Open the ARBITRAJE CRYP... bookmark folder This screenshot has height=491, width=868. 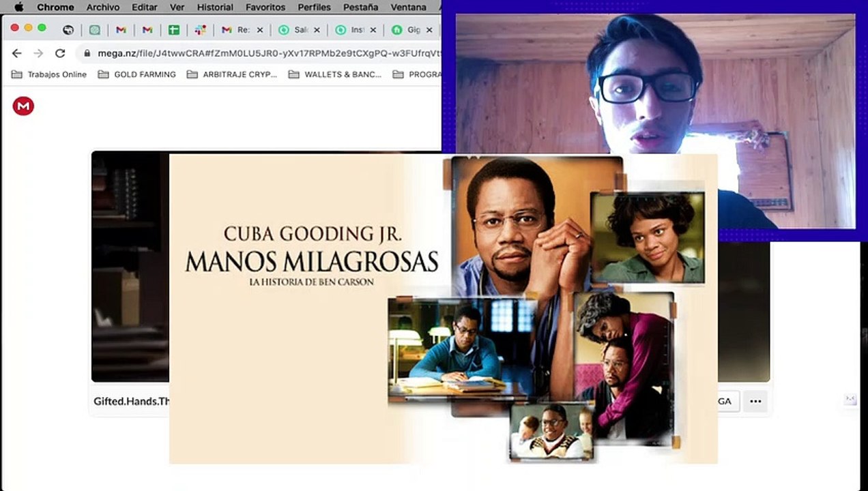(x=232, y=74)
